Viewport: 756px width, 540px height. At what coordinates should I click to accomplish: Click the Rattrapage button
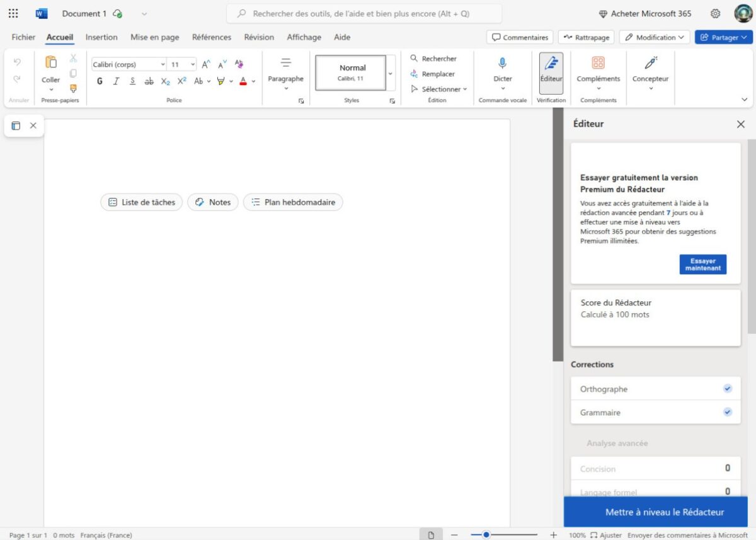(587, 37)
